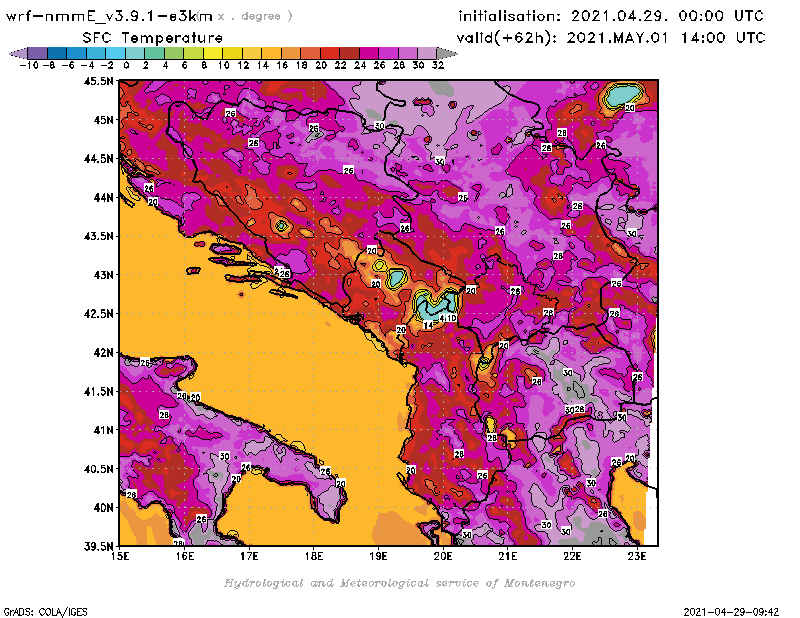
Task: Click the lavender arrow swatch below -10
Action: click(x=19, y=54)
